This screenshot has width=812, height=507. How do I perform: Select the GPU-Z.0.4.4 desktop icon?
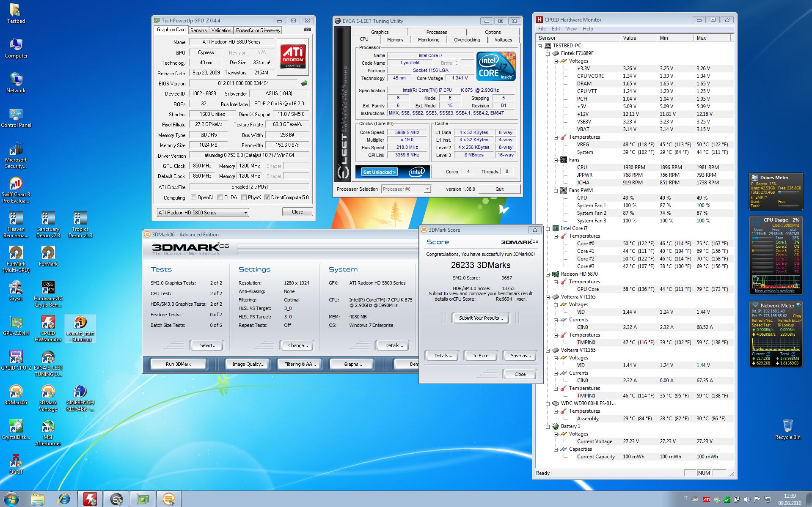tap(16, 326)
